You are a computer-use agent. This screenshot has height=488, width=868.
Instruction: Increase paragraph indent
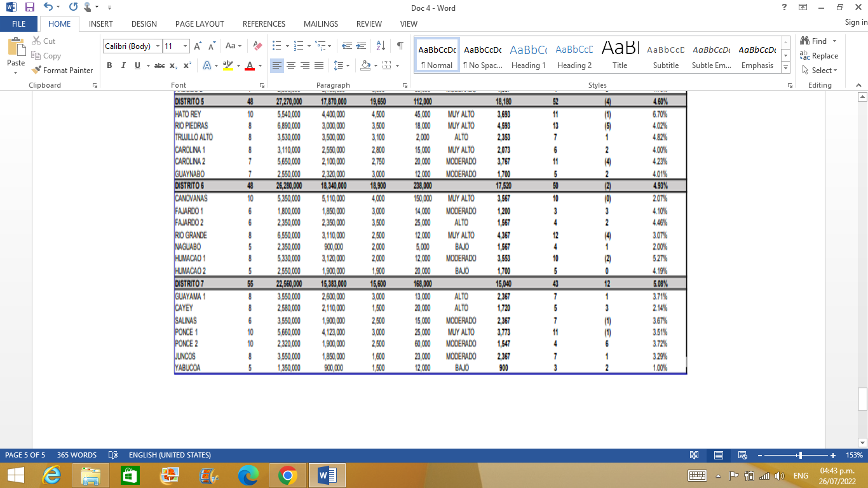[360, 46]
